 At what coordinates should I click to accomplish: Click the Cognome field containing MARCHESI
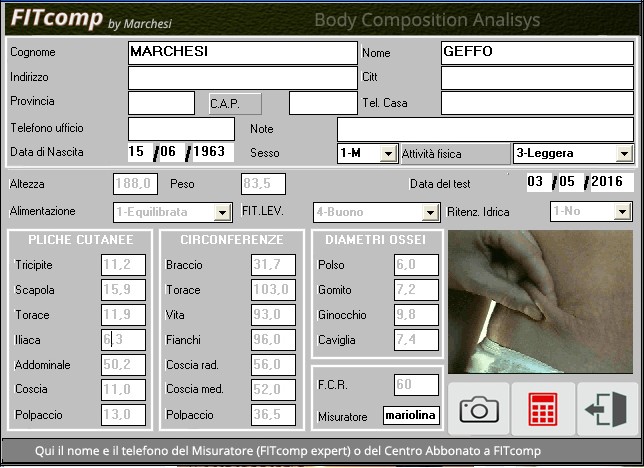243,53
